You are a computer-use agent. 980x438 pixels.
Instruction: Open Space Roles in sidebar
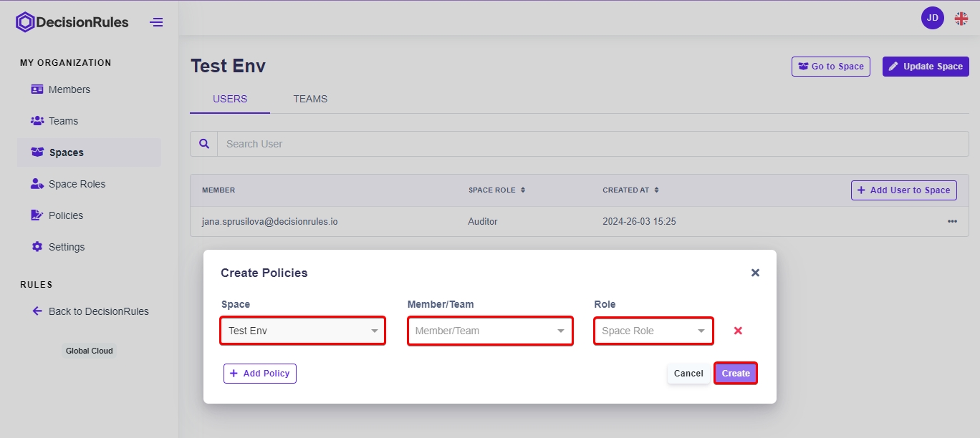coord(77,184)
